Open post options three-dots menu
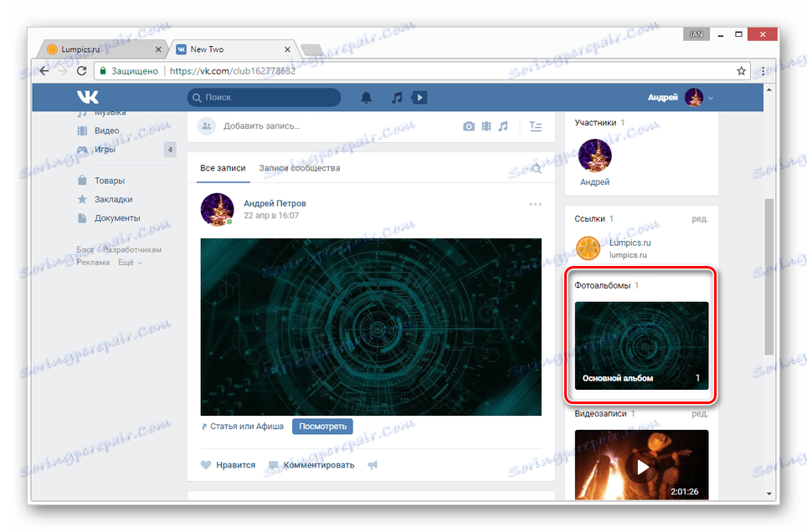This screenshot has width=807, height=532. coord(535,204)
